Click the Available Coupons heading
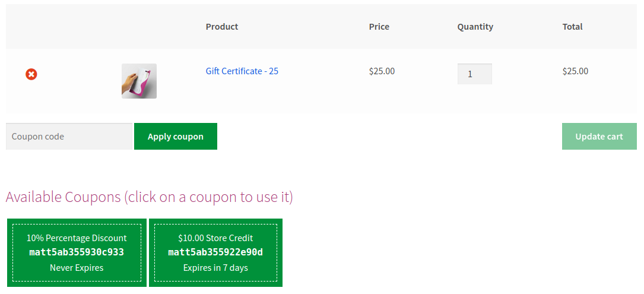 coord(149,197)
